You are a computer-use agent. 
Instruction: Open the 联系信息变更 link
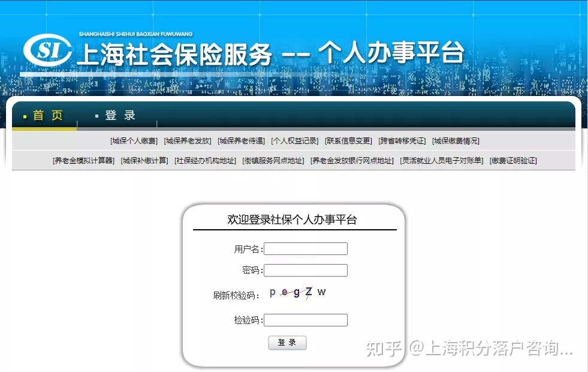[x=348, y=141]
